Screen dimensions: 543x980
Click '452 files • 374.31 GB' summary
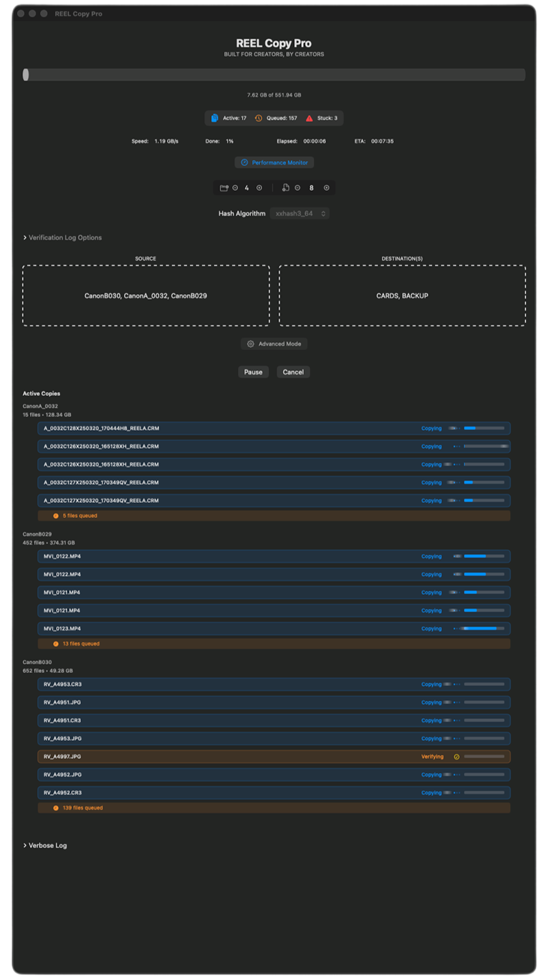(48, 543)
